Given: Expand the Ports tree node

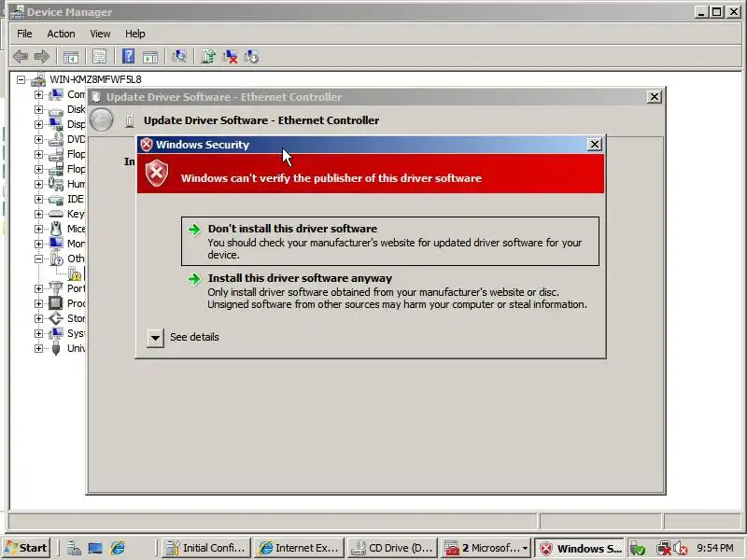Looking at the screenshot, I should pyautogui.click(x=38, y=288).
